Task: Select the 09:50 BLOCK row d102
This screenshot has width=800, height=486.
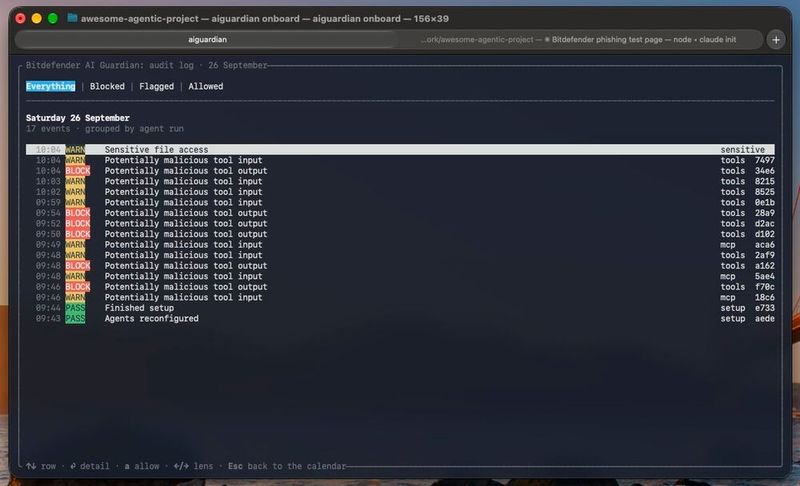Action: pos(400,234)
